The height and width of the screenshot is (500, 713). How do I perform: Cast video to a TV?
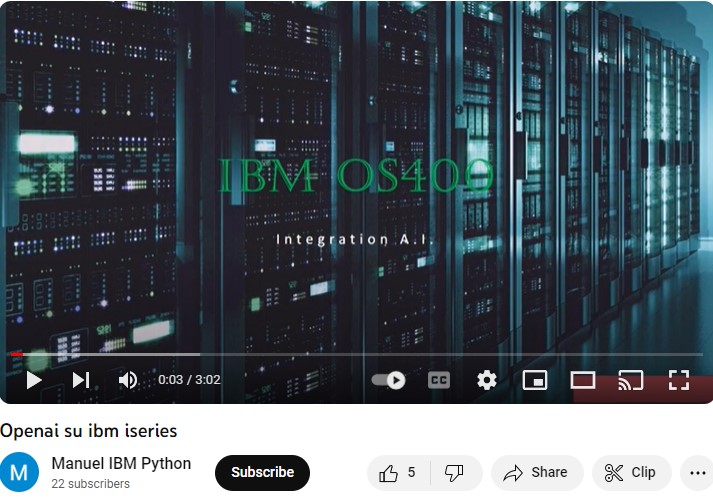tap(631, 380)
